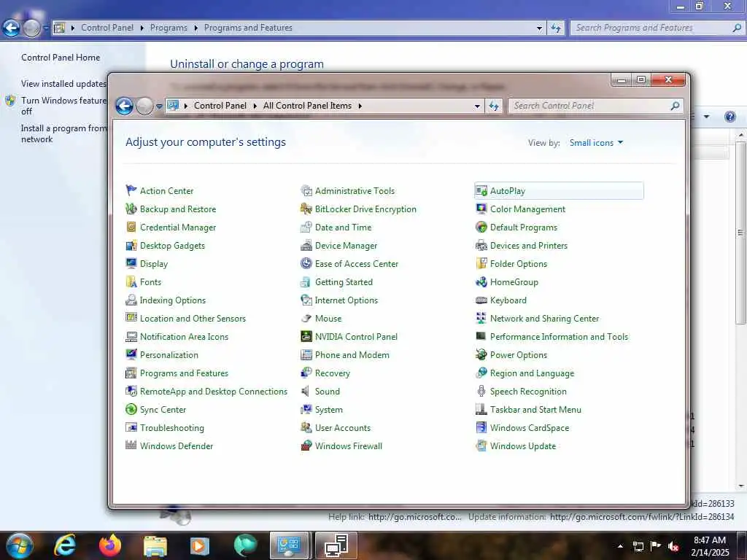The height and width of the screenshot is (560, 747).
Task: Open the Device Manager icon
Action: 306,245
